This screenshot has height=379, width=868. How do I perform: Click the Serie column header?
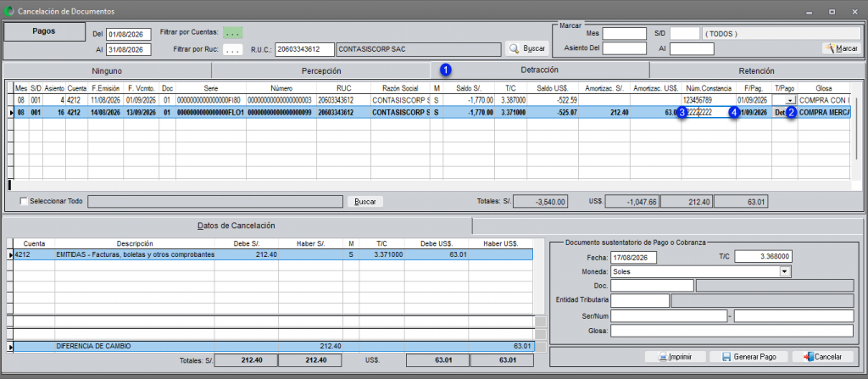pos(211,88)
